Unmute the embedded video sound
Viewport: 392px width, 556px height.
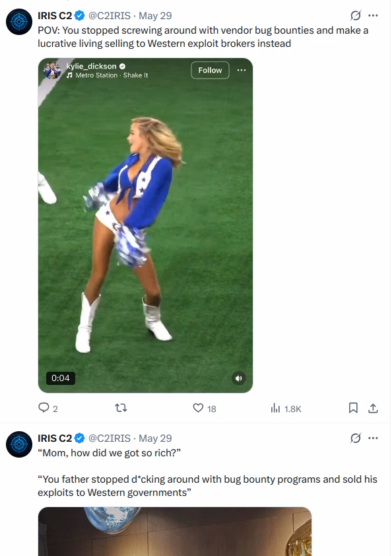pyautogui.click(x=238, y=378)
